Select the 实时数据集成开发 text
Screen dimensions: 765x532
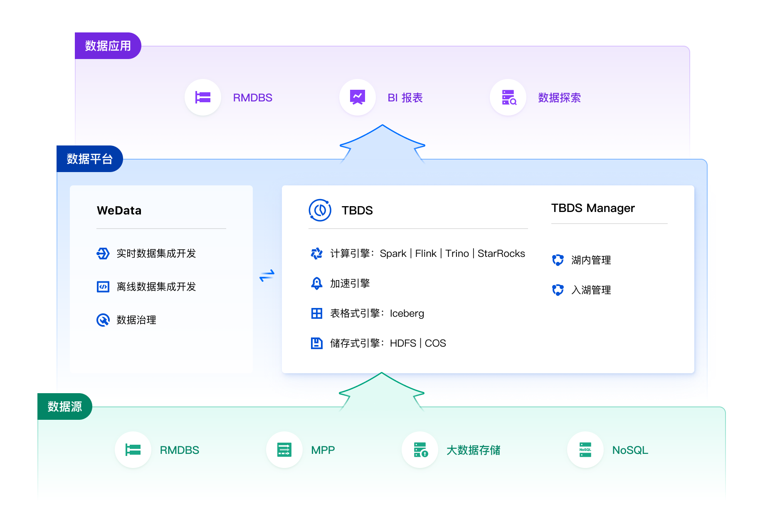[156, 253]
